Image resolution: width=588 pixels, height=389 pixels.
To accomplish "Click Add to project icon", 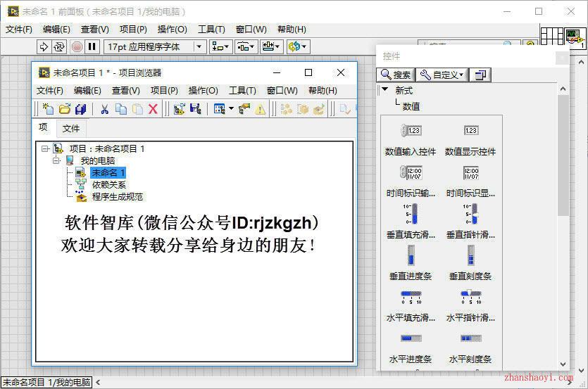I will pos(180,109).
